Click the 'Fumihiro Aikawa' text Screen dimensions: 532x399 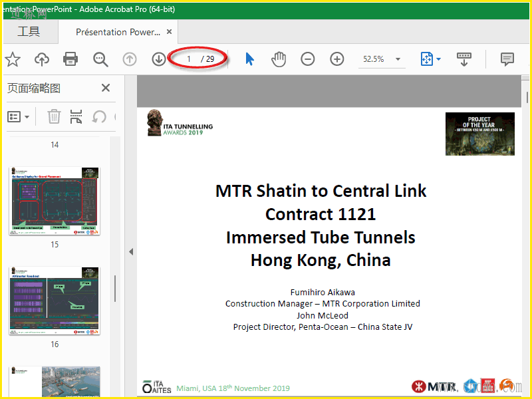323,292
